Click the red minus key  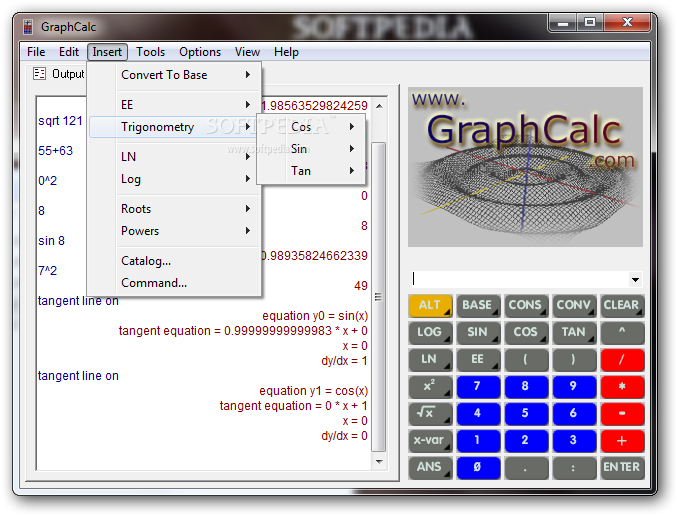click(x=622, y=413)
